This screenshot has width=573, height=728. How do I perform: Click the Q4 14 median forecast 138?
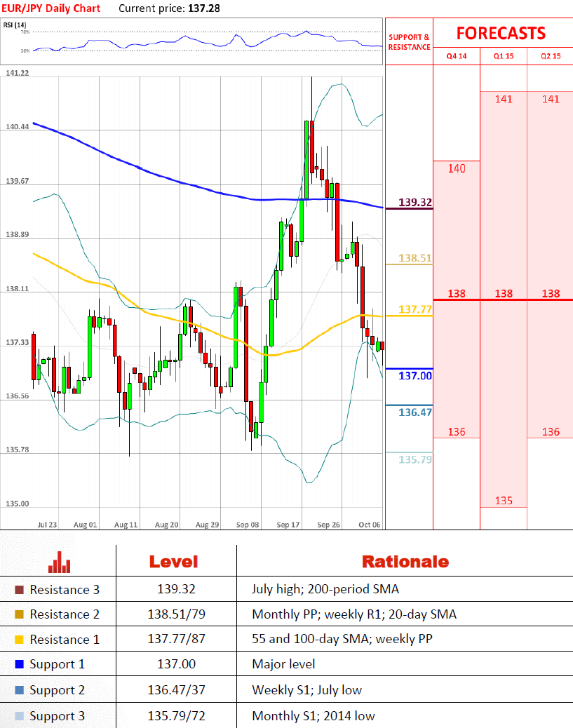click(x=457, y=293)
